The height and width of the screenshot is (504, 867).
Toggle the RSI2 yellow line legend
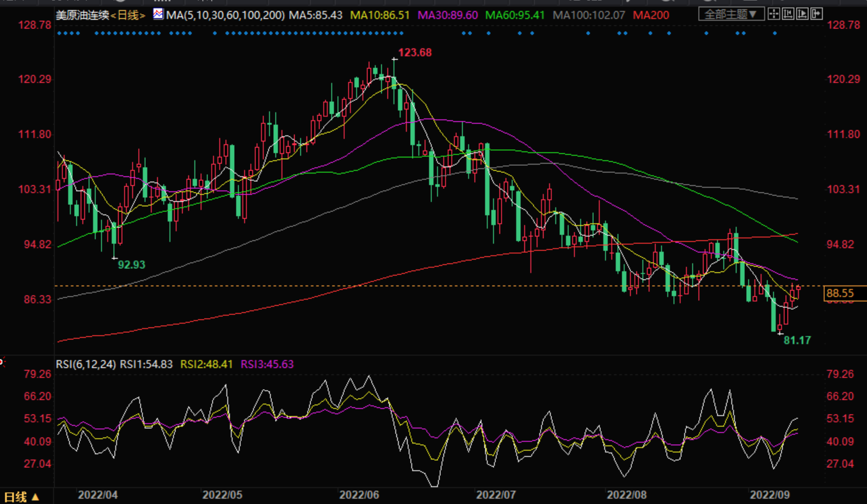click(x=206, y=364)
